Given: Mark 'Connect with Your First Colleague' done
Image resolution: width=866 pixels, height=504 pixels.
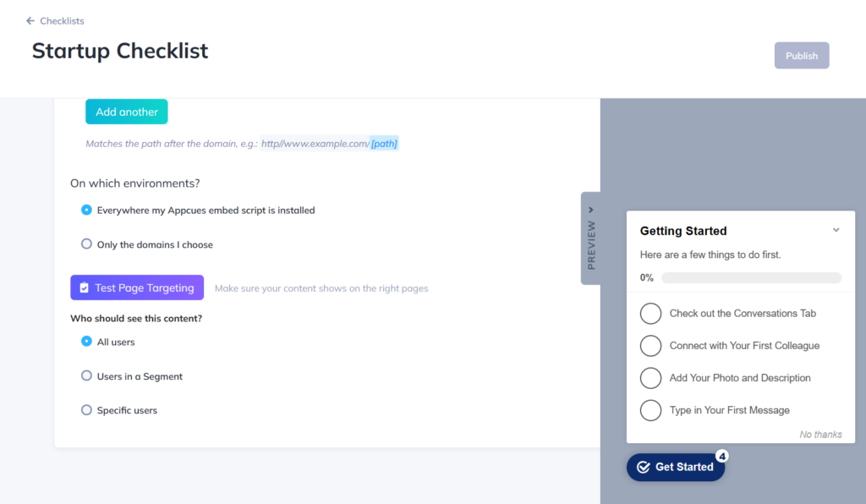Looking at the screenshot, I should pyautogui.click(x=650, y=345).
